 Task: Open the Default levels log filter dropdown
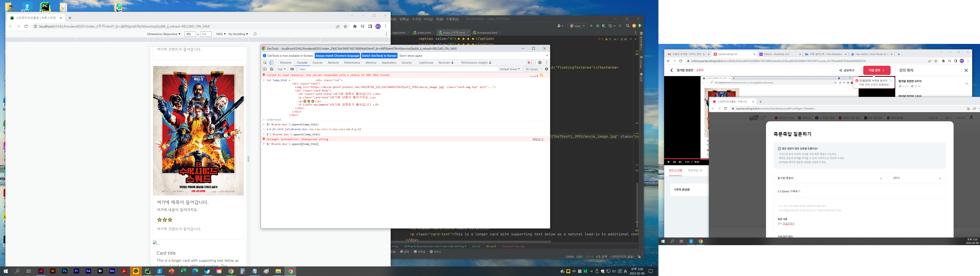[x=510, y=69]
